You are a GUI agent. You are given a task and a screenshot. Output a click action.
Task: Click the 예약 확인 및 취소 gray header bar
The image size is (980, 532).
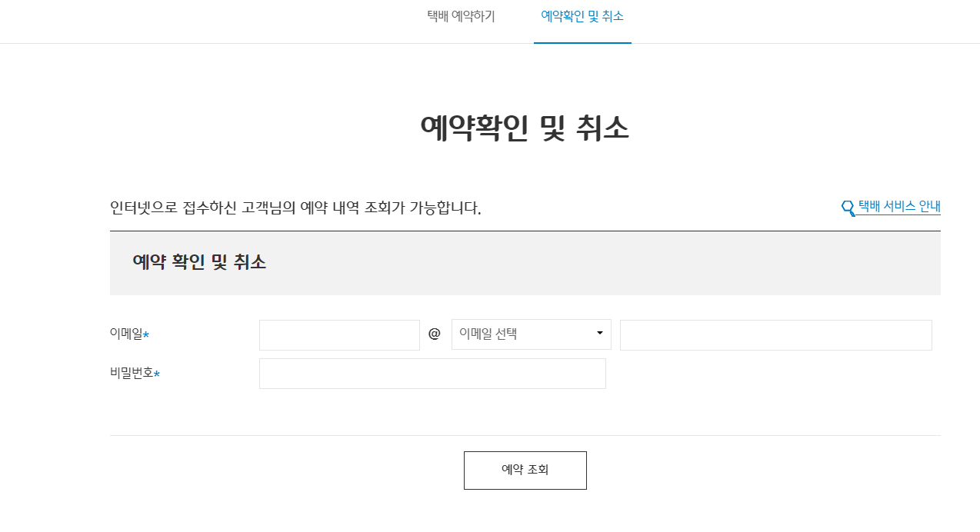click(x=525, y=262)
